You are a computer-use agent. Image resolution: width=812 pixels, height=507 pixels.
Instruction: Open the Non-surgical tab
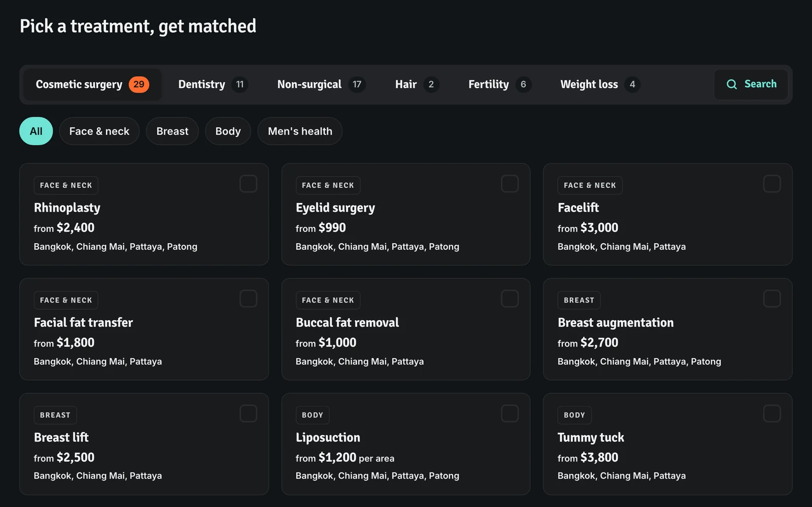(x=321, y=84)
